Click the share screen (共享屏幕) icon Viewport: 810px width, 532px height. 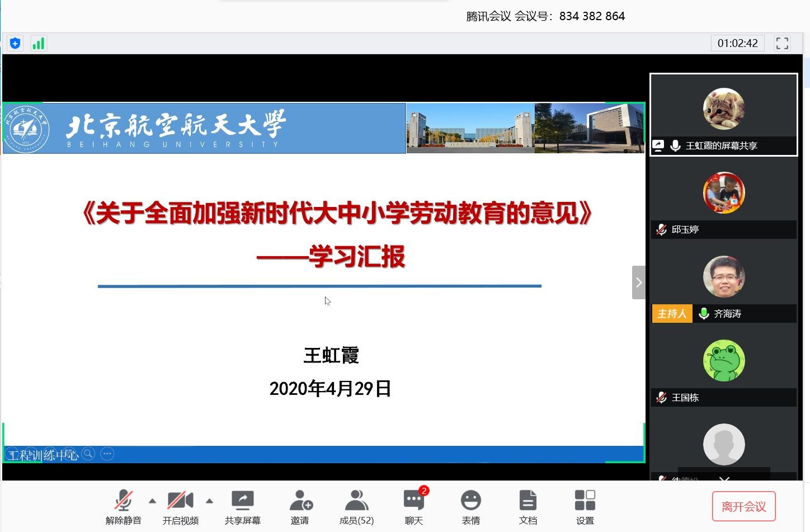(242, 507)
